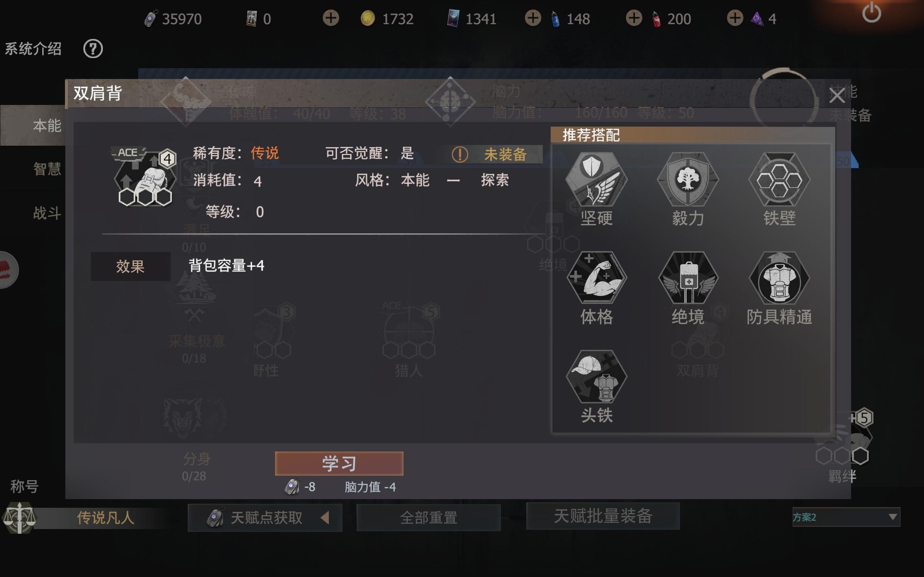Click the 天赋批量装备 batch equip button
924x577 pixels.
click(603, 516)
